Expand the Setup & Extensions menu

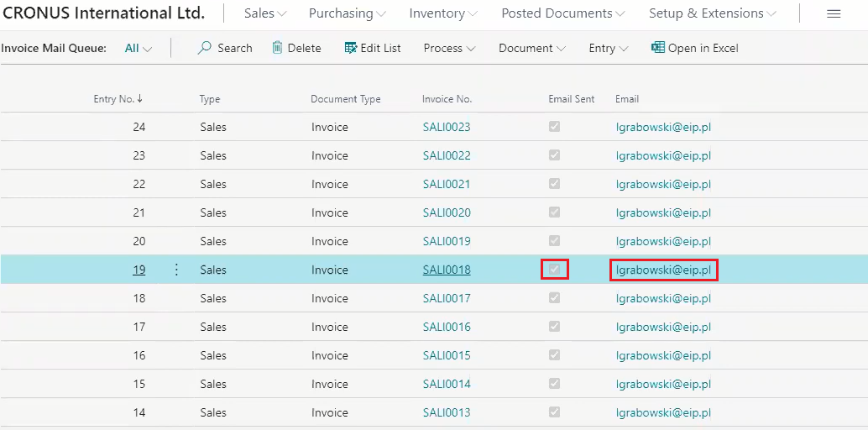(x=713, y=13)
